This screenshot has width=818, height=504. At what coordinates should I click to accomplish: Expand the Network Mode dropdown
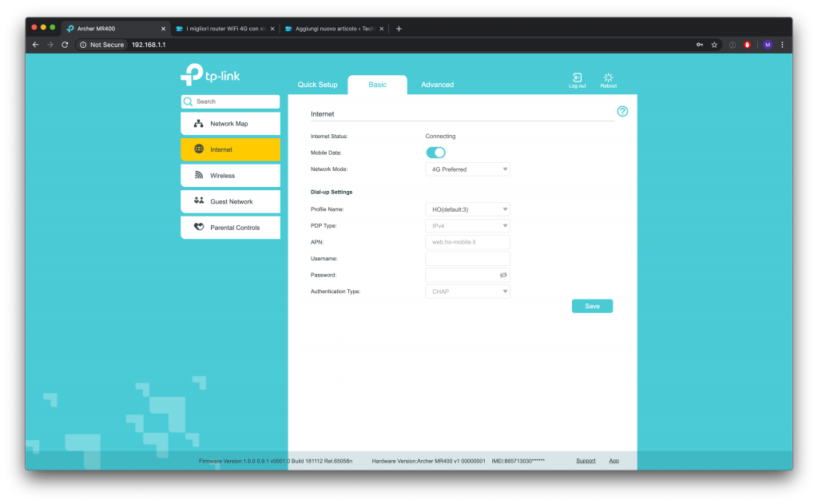click(467, 169)
